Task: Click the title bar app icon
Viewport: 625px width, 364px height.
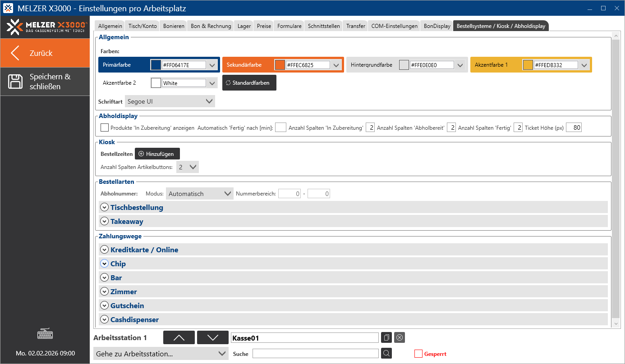Action: tap(8, 9)
